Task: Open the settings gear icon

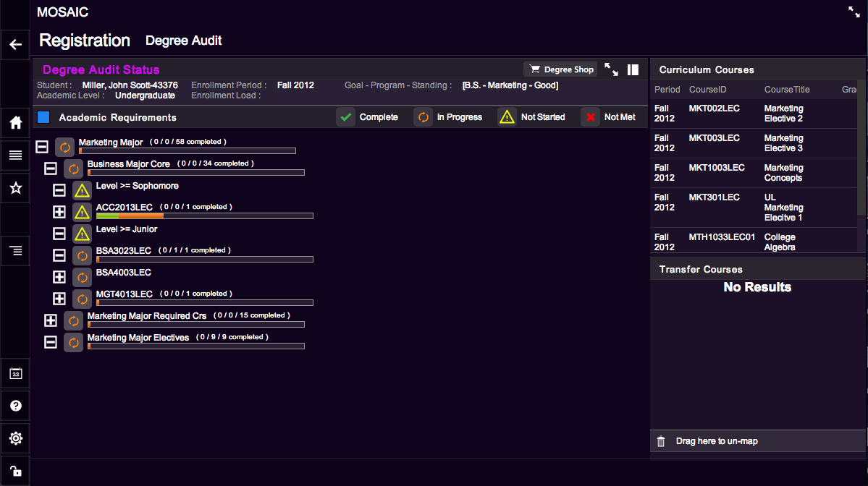Action: pyautogui.click(x=15, y=438)
